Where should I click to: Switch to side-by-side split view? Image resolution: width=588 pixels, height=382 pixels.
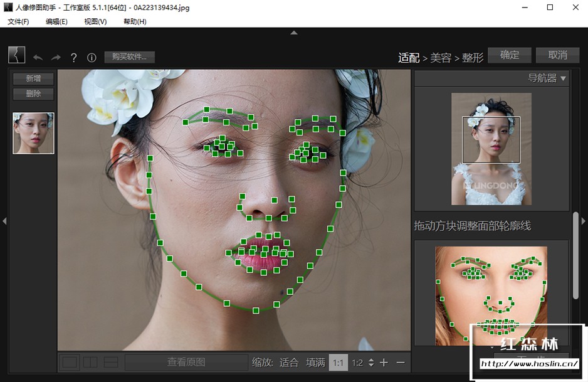[x=90, y=363]
